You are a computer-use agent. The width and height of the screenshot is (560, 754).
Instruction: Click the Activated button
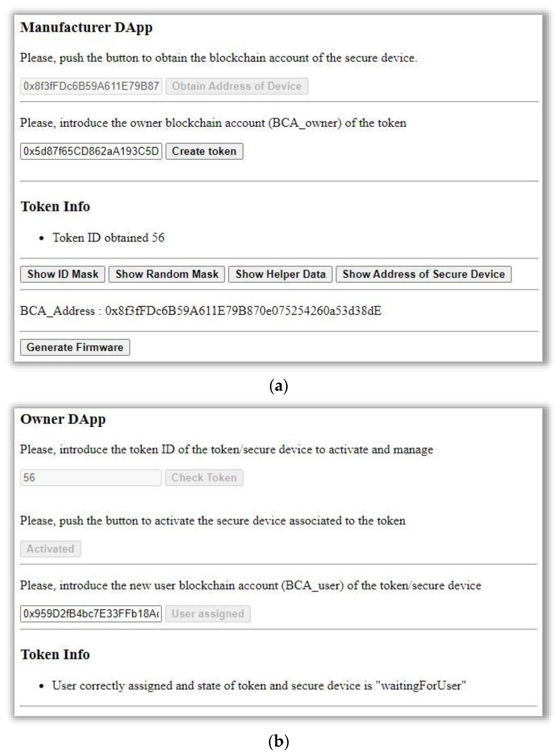pyautogui.click(x=51, y=549)
